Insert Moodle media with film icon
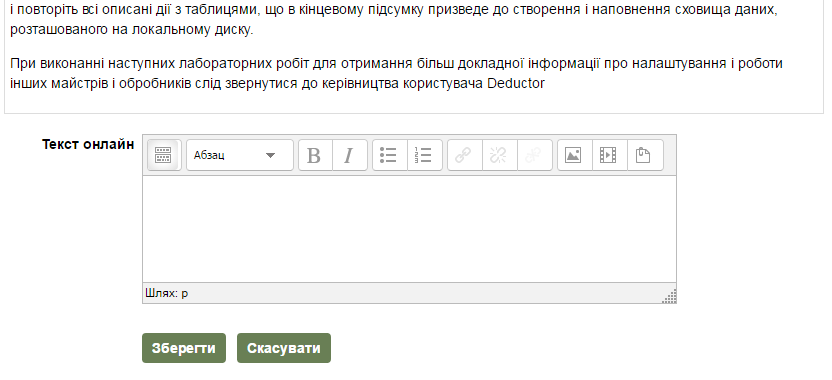 610,155
